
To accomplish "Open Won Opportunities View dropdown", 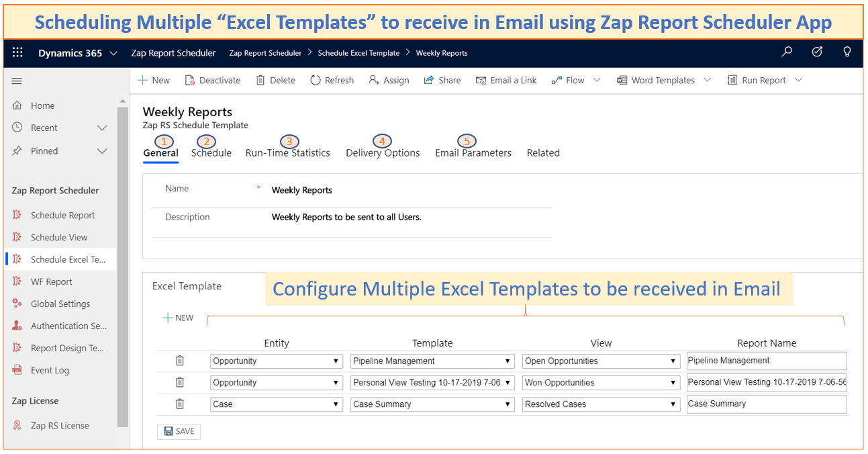I will [601, 382].
